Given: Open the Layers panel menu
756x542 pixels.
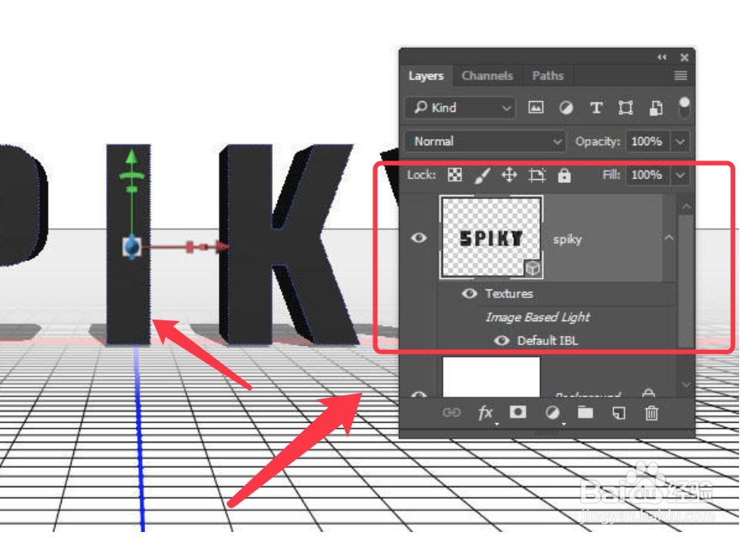Looking at the screenshot, I should pos(680,76).
